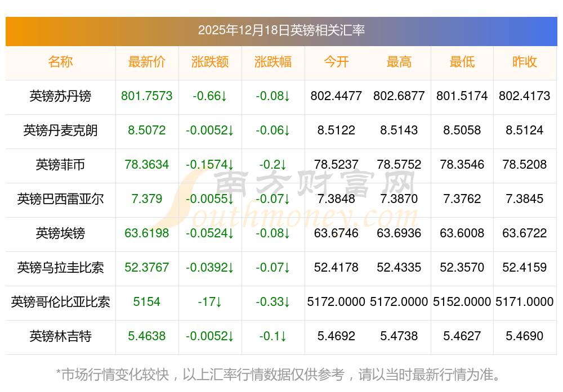Click latest price 5154
Viewport: 563px width, 392px height.
click(x=146, y=301)
